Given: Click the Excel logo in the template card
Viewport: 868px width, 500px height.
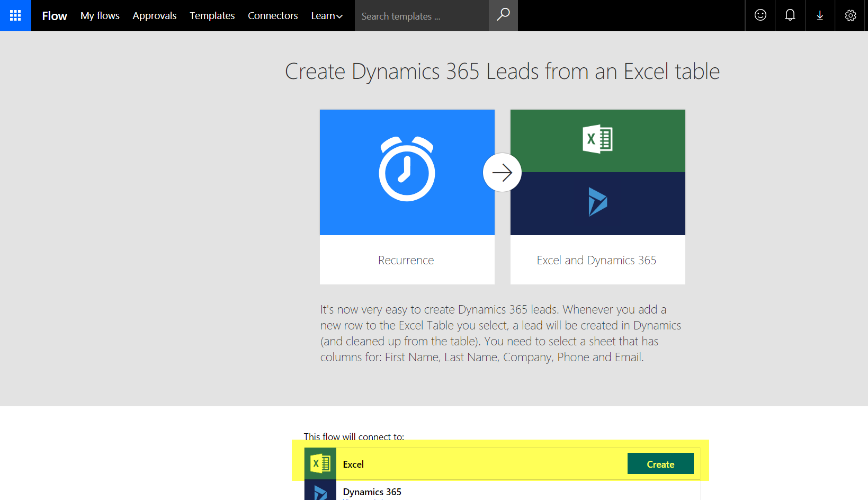Looking at the screenshot, I should click(x=597, y=139).
